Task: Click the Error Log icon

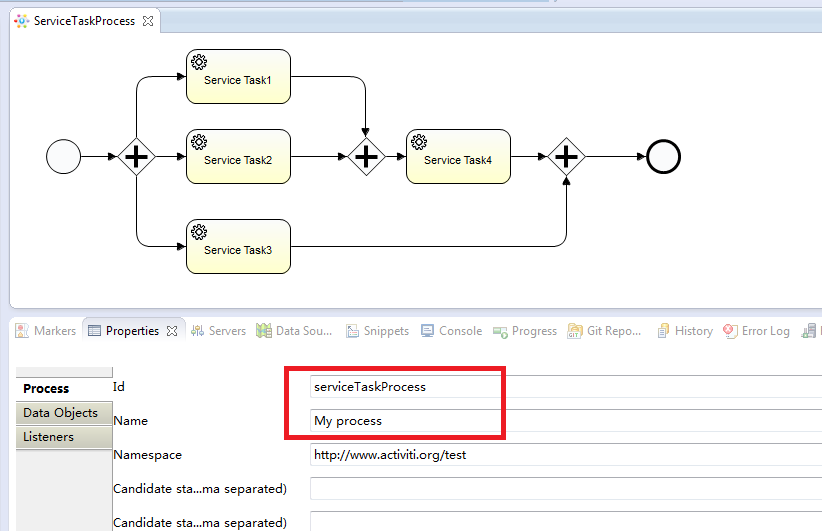Action: (730, 331)
